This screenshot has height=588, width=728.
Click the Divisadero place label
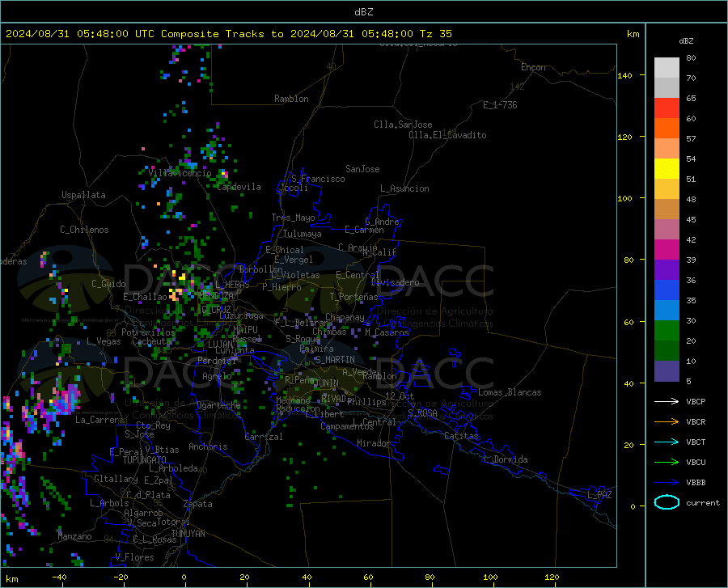pos(395,282)
